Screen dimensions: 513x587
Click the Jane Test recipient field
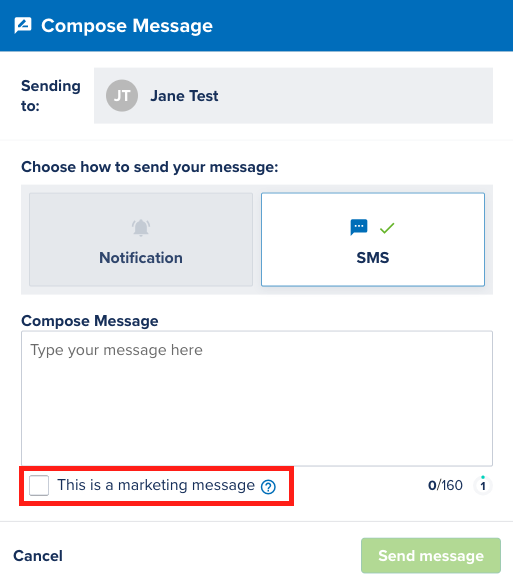(293, 95)
